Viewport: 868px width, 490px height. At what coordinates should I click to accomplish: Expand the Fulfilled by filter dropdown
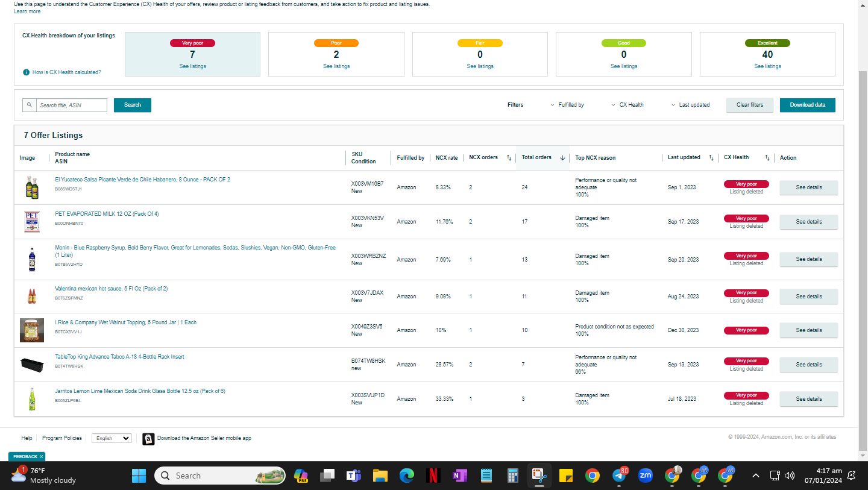point(567,105)
